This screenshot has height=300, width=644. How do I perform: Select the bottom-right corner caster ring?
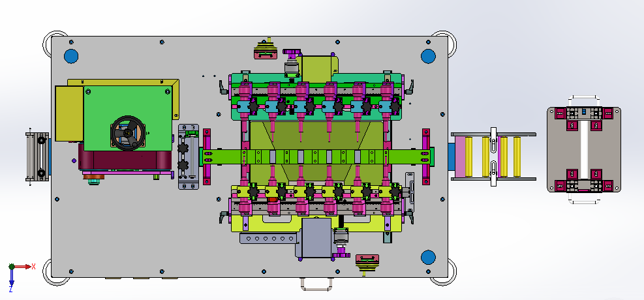click(x=445, y=272)
